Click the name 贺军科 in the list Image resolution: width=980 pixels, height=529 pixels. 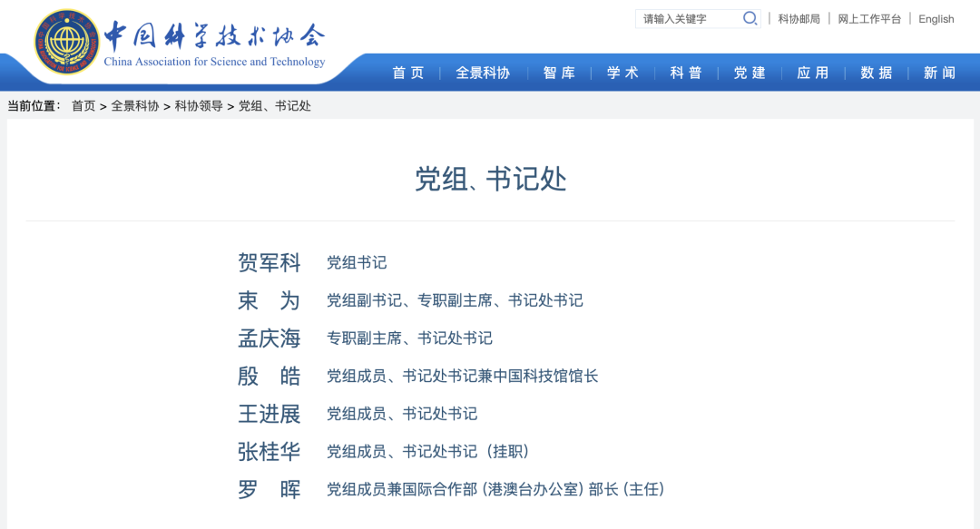coord(269,262)
